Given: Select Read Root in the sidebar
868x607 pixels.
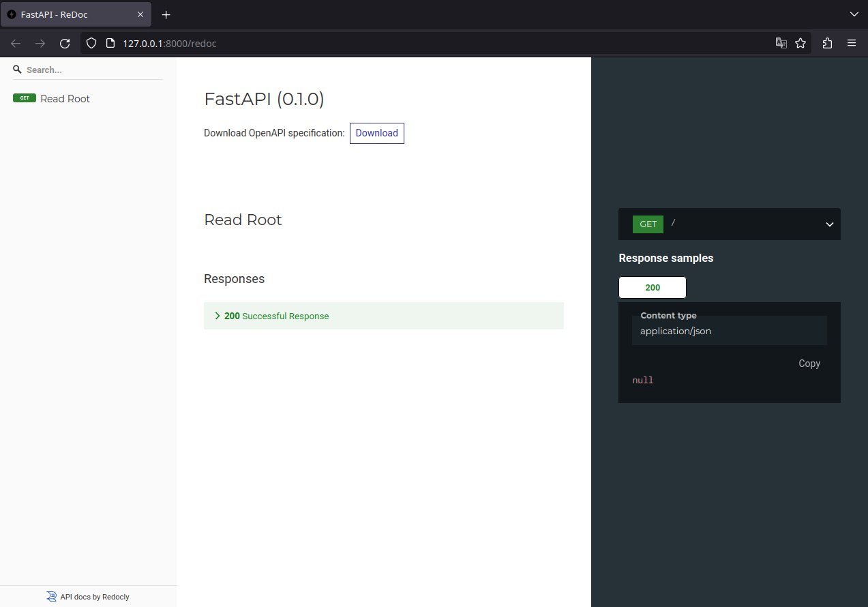Looking at the screenshot, I should click(x=65, y=99).
